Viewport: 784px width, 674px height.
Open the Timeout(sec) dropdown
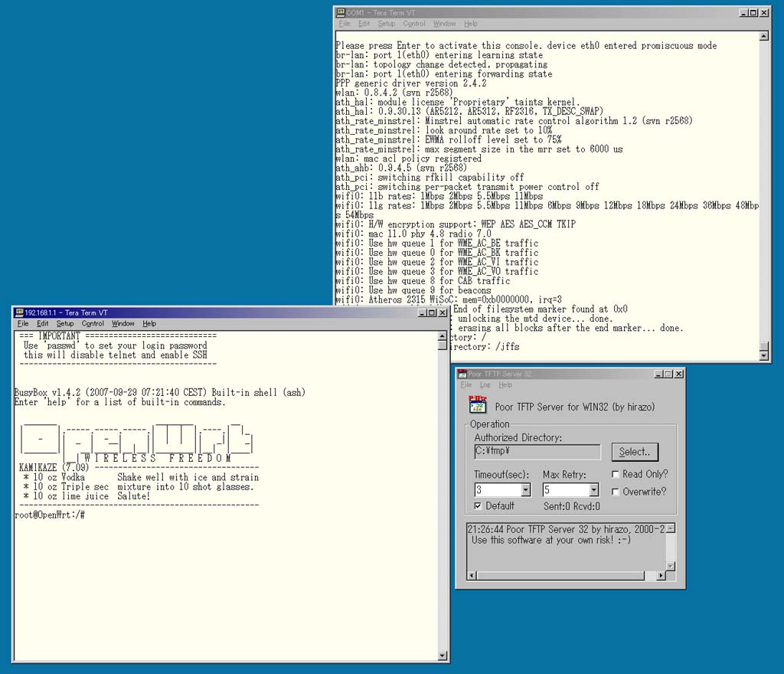pos(525,490)
